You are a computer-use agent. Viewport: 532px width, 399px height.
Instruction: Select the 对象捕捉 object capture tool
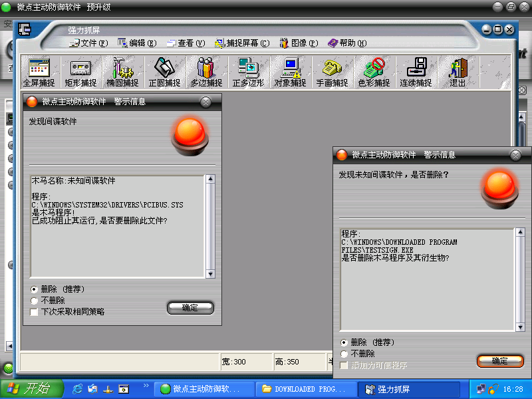coord(290,72)
